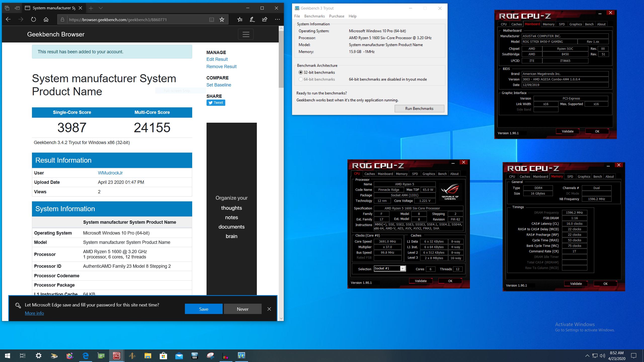The width and height of the screenshot is (644, 362).
Task: Click network icon in system tray
Action: pyautogui.click(x=595, y=356)
